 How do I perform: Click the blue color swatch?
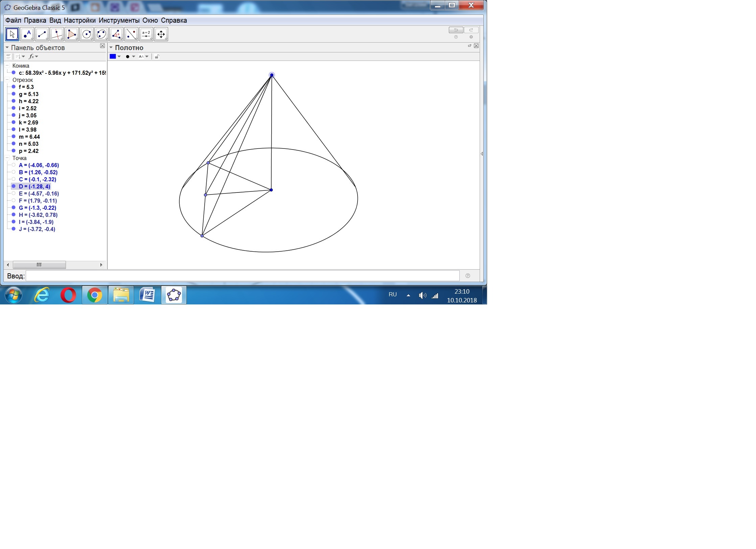(x=113, y=56)
